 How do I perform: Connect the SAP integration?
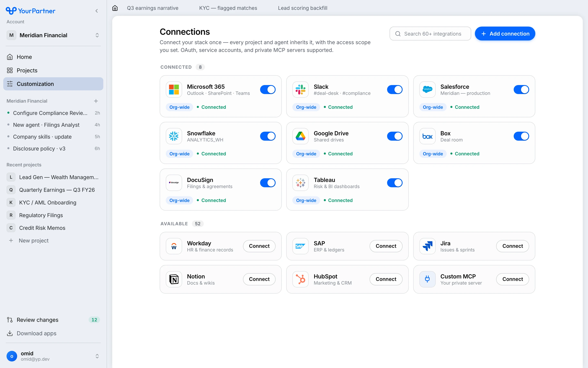386,246
